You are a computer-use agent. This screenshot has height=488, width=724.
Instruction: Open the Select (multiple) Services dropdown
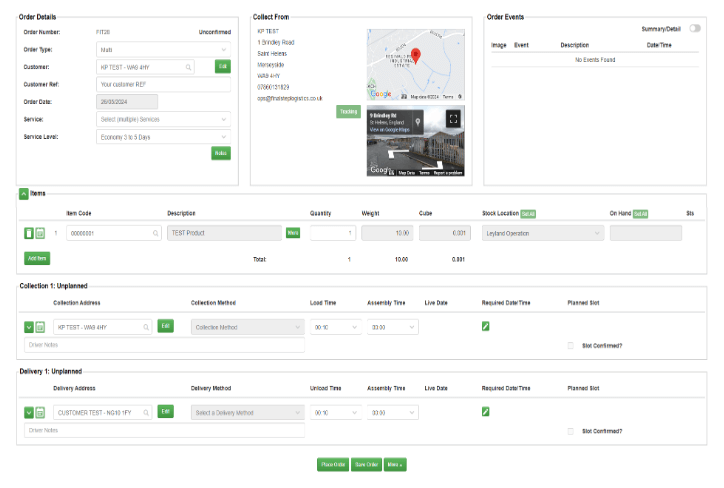(x=163, y=119)
